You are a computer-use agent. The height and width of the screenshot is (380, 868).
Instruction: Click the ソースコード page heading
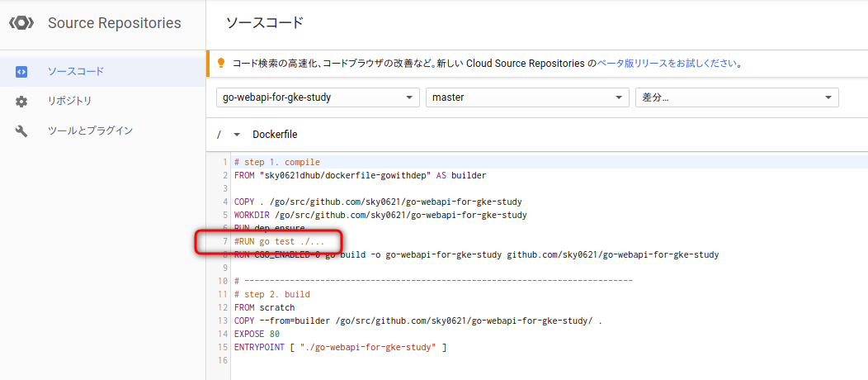pyautogui.click(x=265, y=23)
